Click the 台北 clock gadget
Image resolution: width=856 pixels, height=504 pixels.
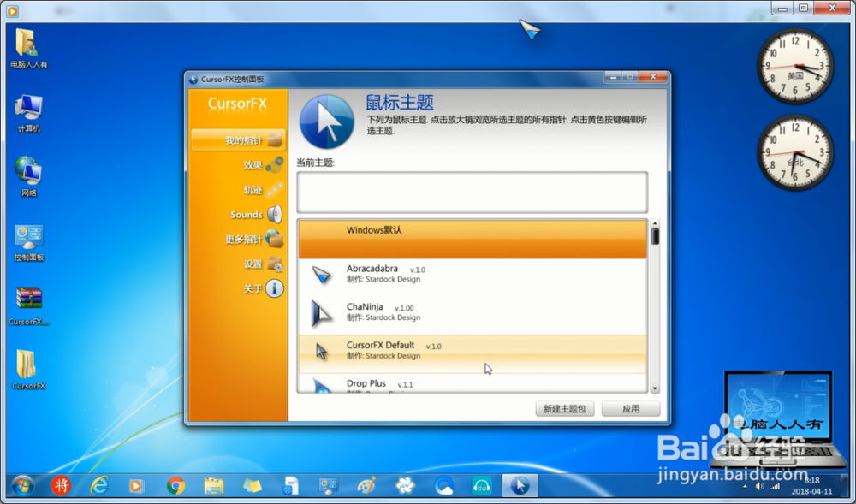pos(795,152)
